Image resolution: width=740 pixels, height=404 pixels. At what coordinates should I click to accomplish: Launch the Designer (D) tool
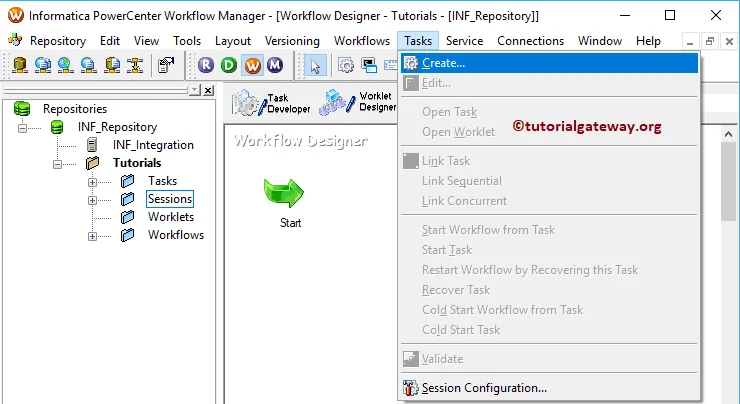click(229, 65)
